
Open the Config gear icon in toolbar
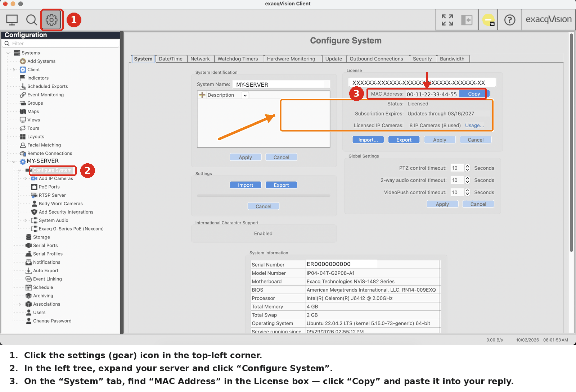(x=51, y=20)
